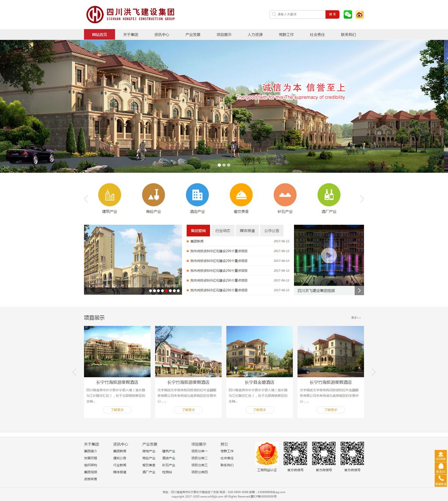Image resolution: width=448 pixels, height=501 pixels.
Task: Expand video section with gray arrow button
Action: (x=359, y=290)
